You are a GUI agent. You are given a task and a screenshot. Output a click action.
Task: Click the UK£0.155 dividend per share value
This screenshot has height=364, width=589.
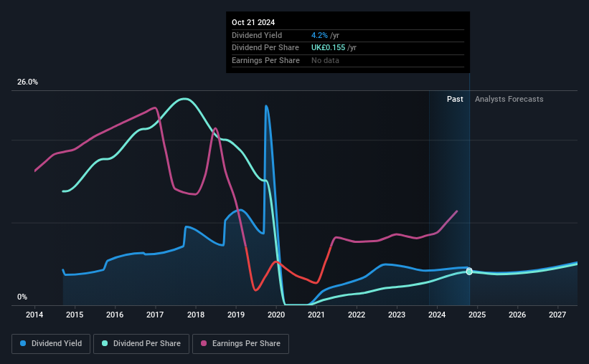coord(328,48)
